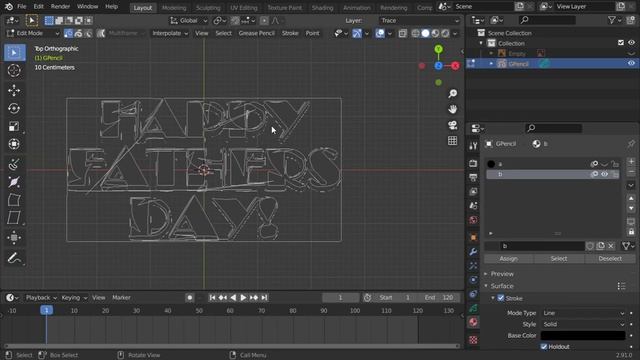This screenshot has height=360, width=640.
Task: Remove material slot with minus button
Action: pyautogui.click(x=631, y=172)
